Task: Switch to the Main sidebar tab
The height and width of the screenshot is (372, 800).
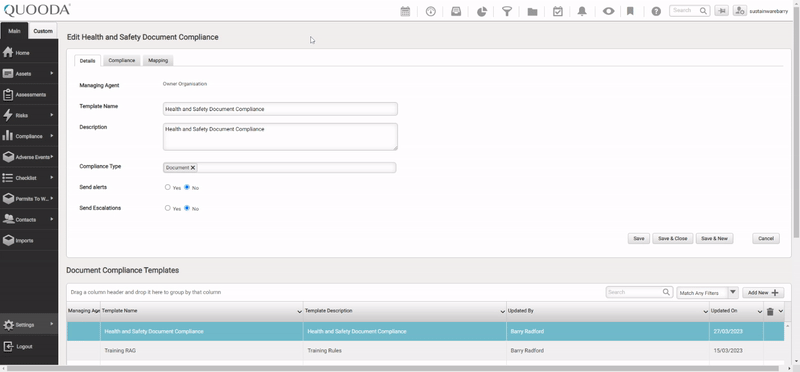Action: [x=14, y=31]
